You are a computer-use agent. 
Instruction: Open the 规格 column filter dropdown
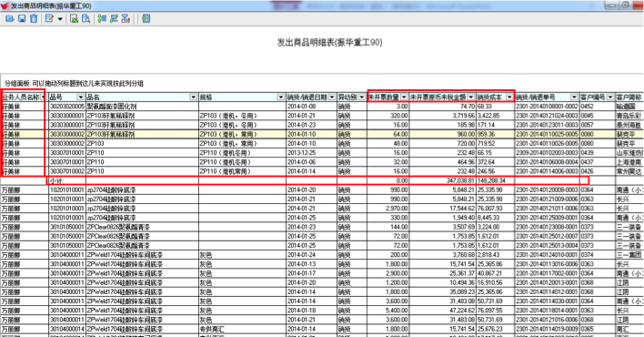280,97
